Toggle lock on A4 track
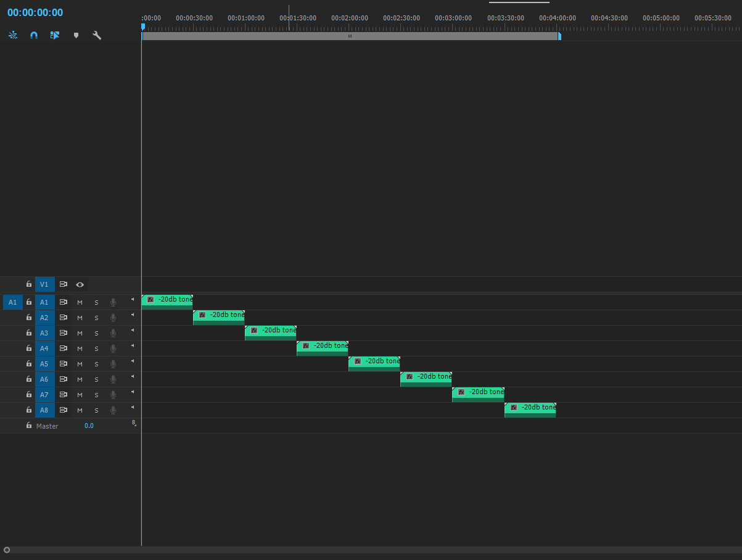Screen dimensions: 742x560 pyautogui.click(x=28, y=348)
